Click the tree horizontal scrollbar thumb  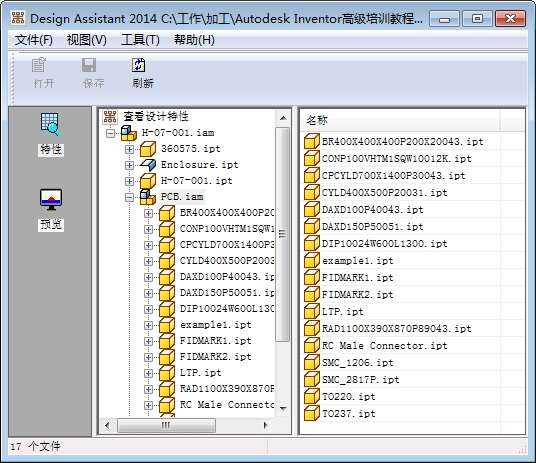[166, 425]
